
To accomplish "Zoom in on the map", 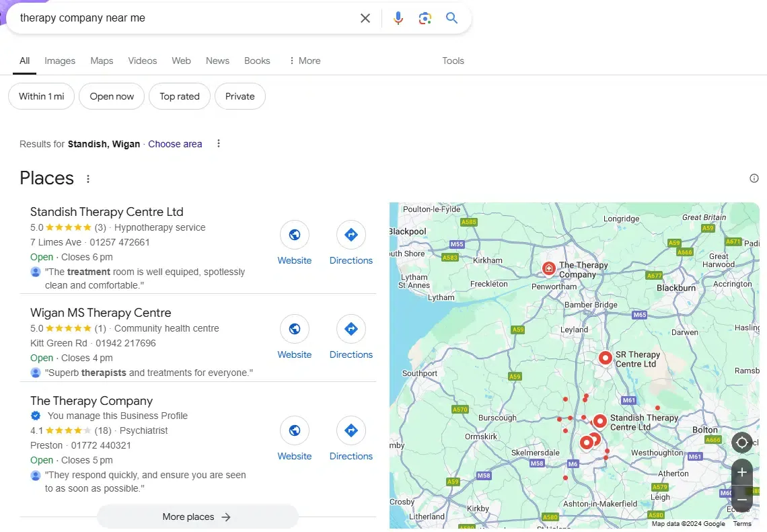I will click(x=741, y=472).
